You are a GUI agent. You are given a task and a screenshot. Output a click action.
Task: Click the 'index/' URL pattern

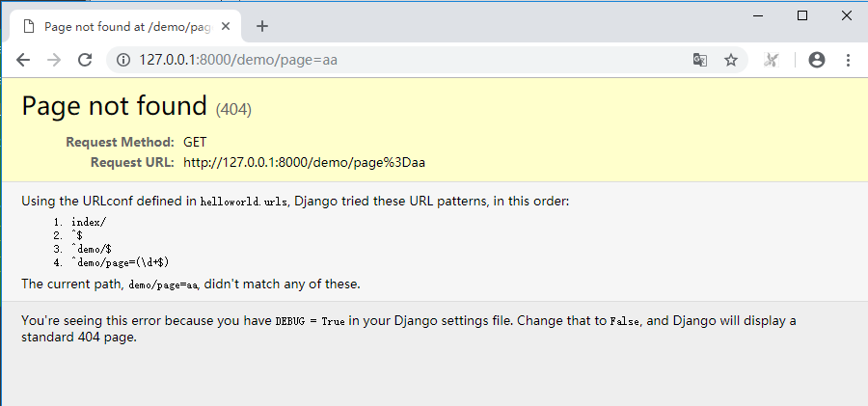click(89, 222)
